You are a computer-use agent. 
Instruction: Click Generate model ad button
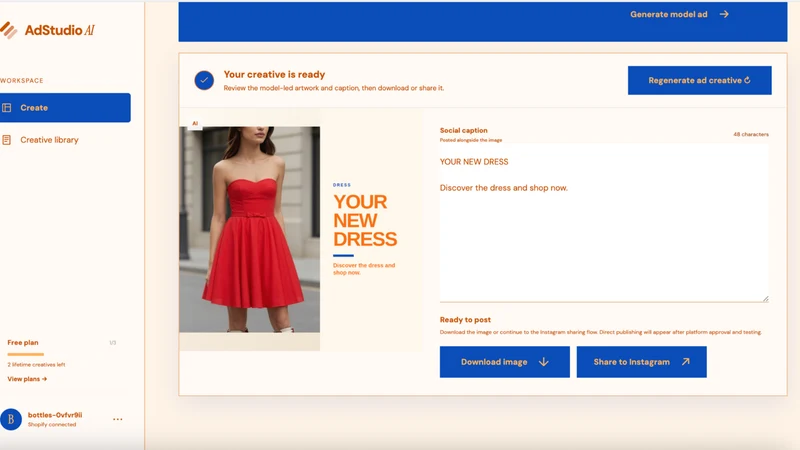tap(679, 14)
